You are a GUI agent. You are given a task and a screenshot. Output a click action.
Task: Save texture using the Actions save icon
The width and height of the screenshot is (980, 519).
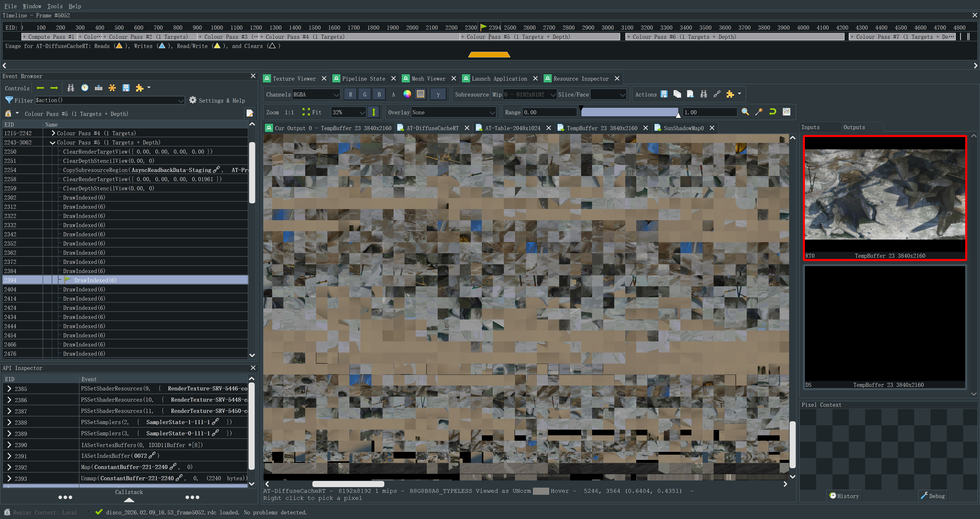(664, 94)
